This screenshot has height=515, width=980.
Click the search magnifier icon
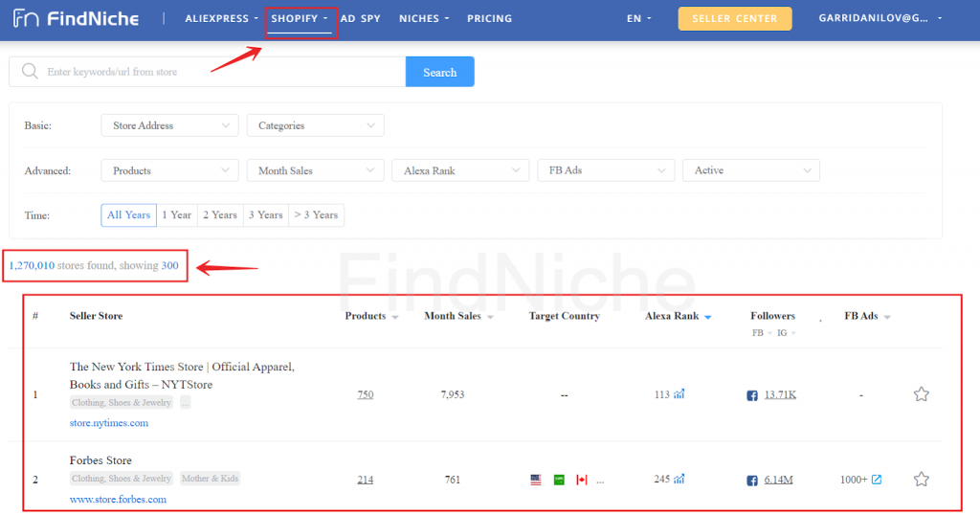pyautogui.click(x=30, y=71)
